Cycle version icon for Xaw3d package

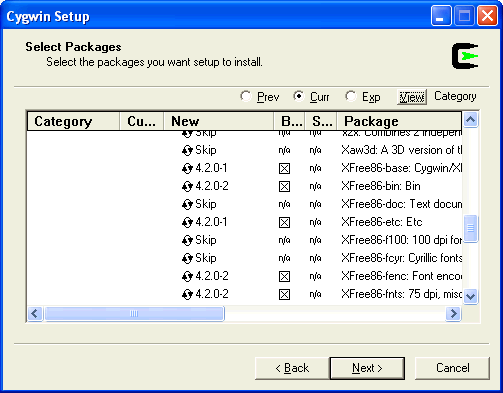click(x=187, y=151)
